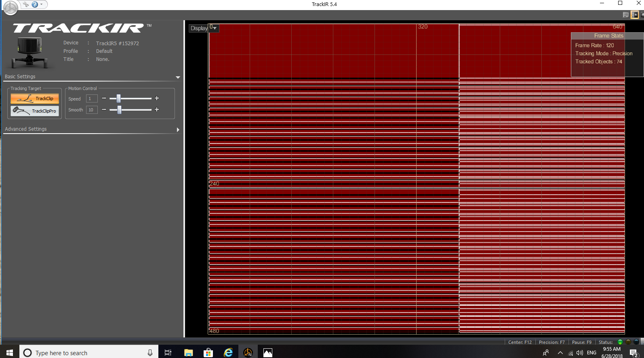The width and height of the screenshot is (644, 358).
Task: Click the Tracking Mode : Precision readout
Action: pos(604,54)
